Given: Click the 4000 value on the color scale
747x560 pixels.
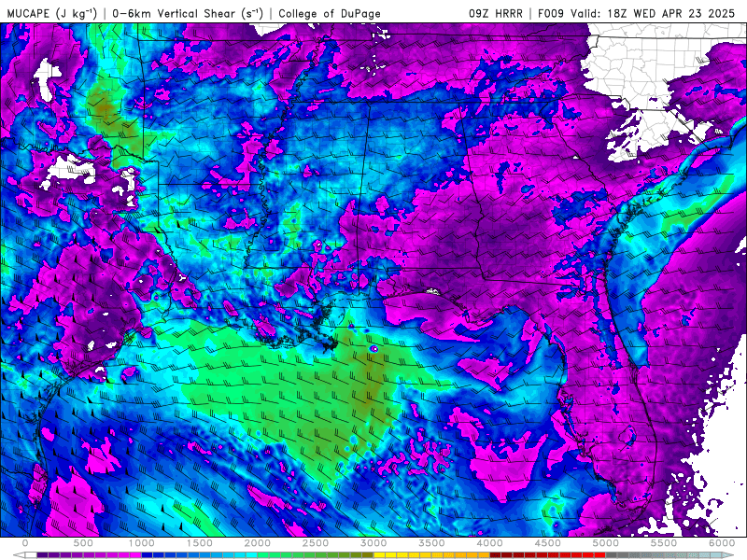Looking at the screenshot, I should (489, 543).
